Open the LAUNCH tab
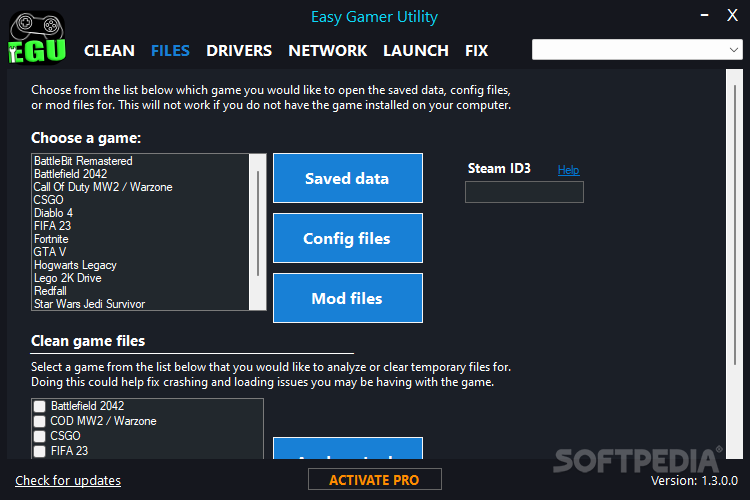Viewport: 750px width, 500px height. coord(416,51)
